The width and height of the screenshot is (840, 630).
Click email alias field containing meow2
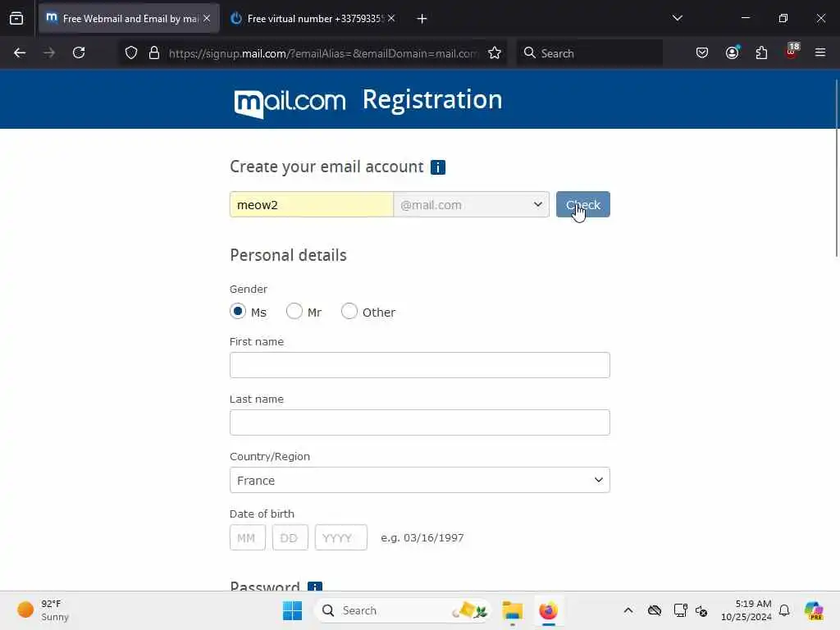311,204
